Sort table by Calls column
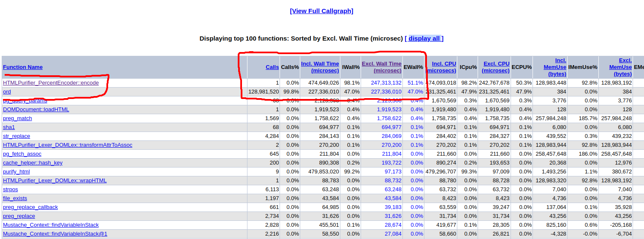Image resolution: width=644 pixels, height=239 pixels. pyautogui.click(x=272, y=67)
